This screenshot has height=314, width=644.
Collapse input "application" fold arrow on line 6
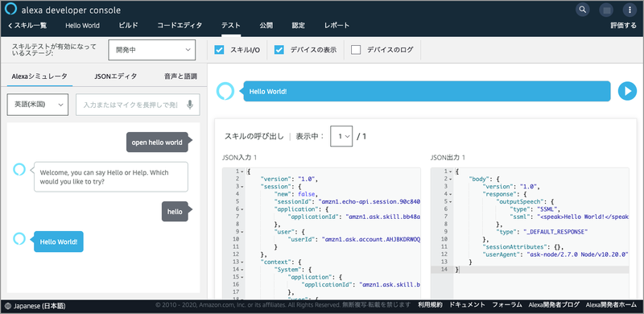(243, 209)
